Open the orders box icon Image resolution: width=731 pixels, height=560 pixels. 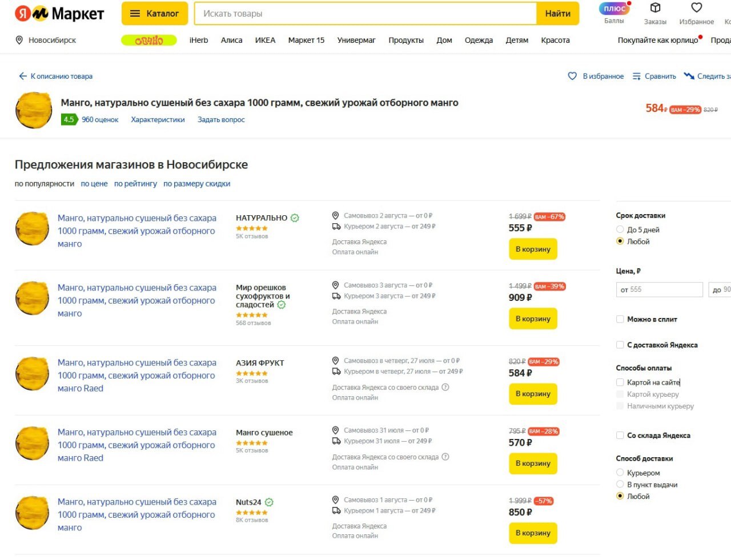(655, 8)
